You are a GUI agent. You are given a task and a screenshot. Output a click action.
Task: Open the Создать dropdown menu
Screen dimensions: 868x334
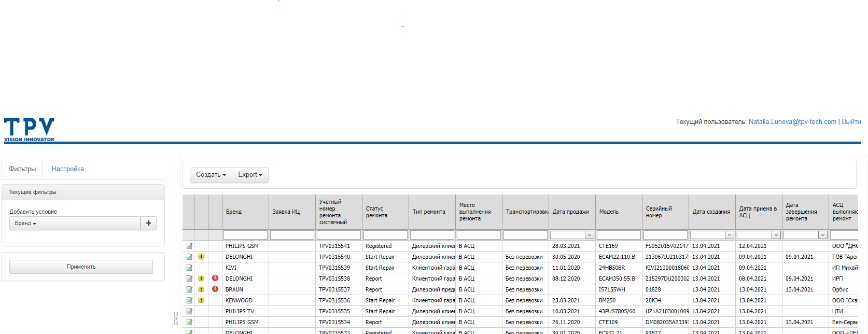(211, 175)
